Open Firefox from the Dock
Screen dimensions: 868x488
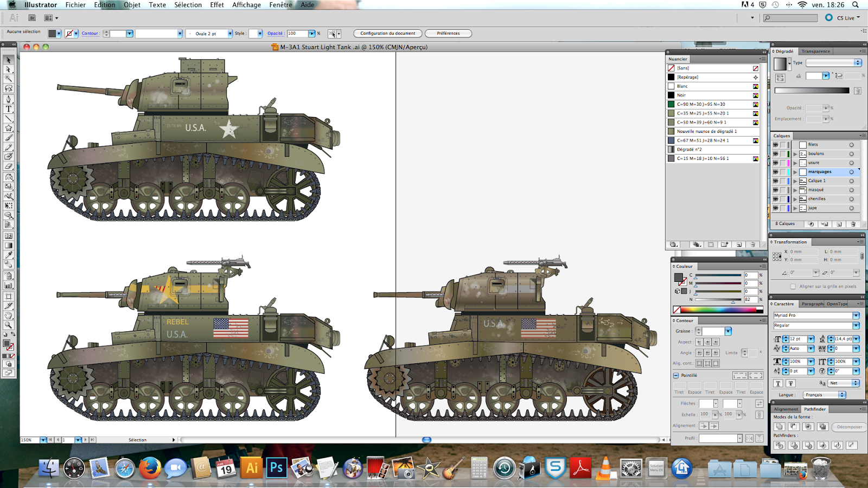[150, 467]
